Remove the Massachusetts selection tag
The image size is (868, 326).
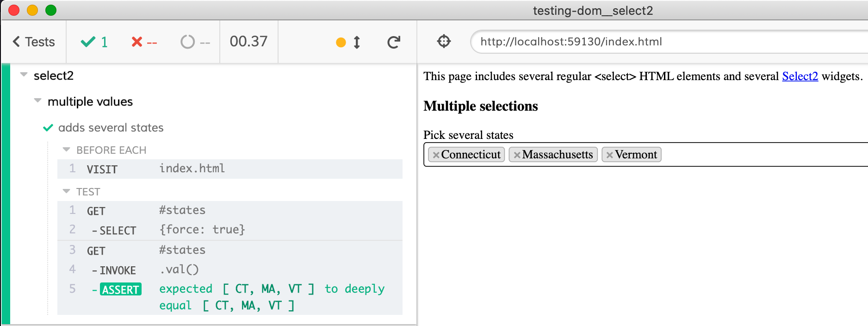[517, 155]
